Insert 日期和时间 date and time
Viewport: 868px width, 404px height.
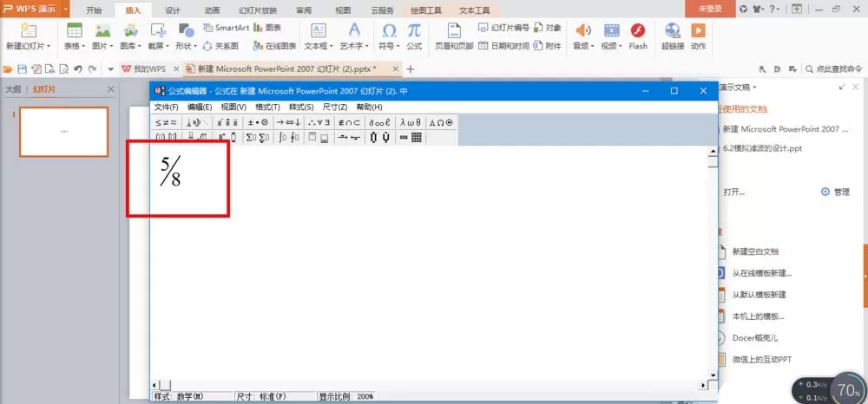[503, 46]
